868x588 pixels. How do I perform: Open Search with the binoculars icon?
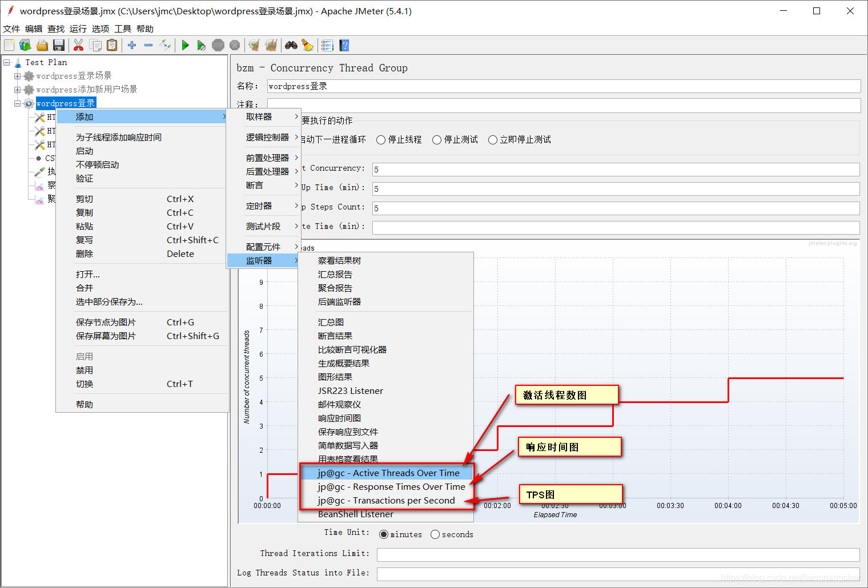291,45
